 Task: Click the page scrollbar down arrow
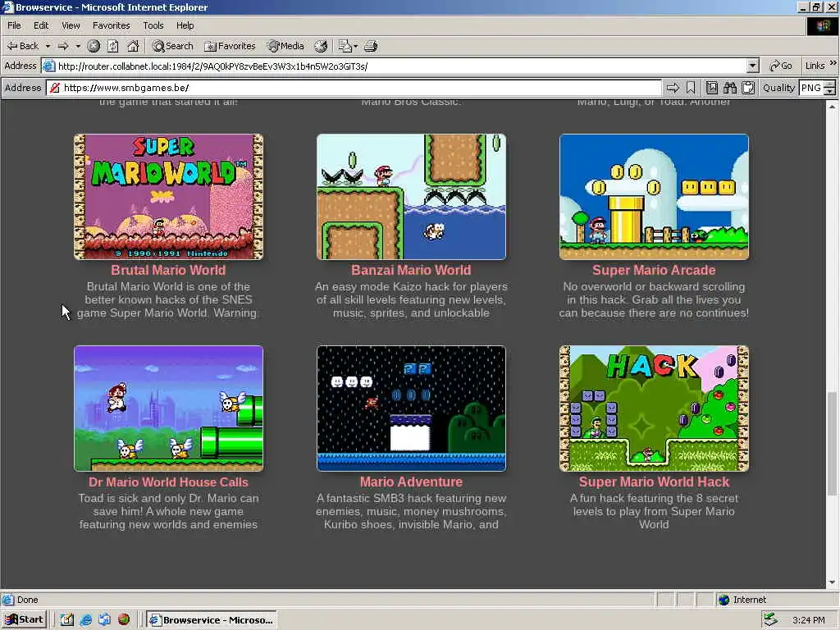pos(832,582)
